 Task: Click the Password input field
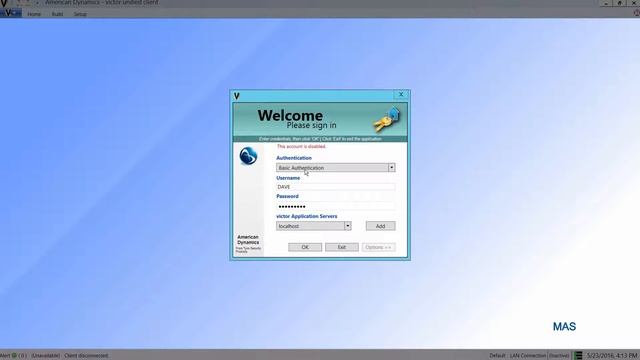click(336, 206)
